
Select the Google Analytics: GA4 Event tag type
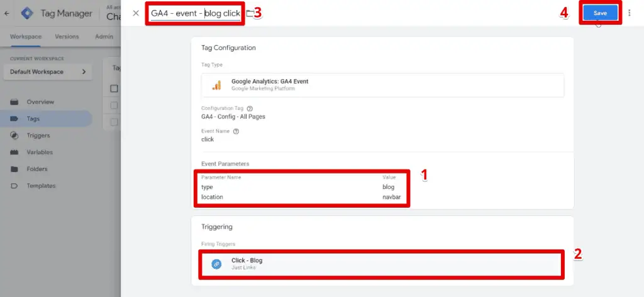(x=382, y=85)
